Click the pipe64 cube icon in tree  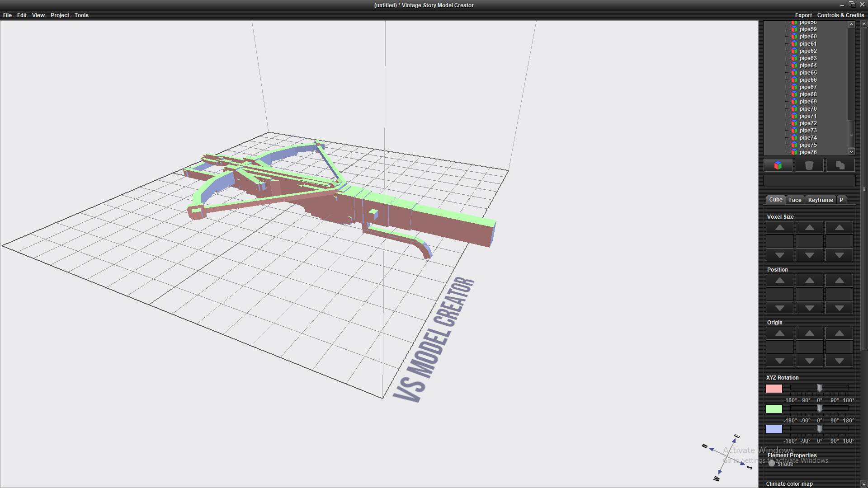794,66
